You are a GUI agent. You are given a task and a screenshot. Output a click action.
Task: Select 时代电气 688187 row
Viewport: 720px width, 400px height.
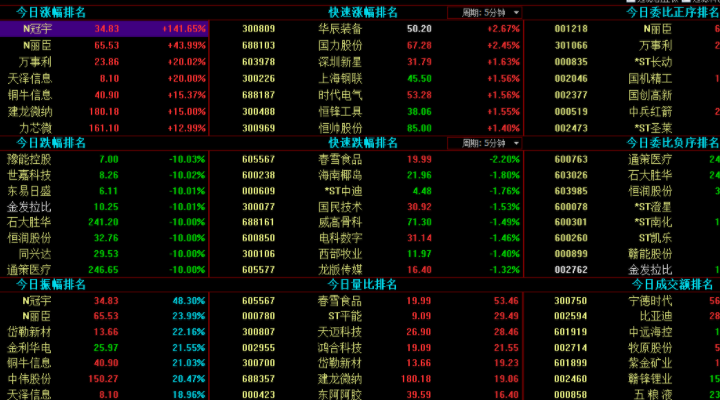(366, 95)
